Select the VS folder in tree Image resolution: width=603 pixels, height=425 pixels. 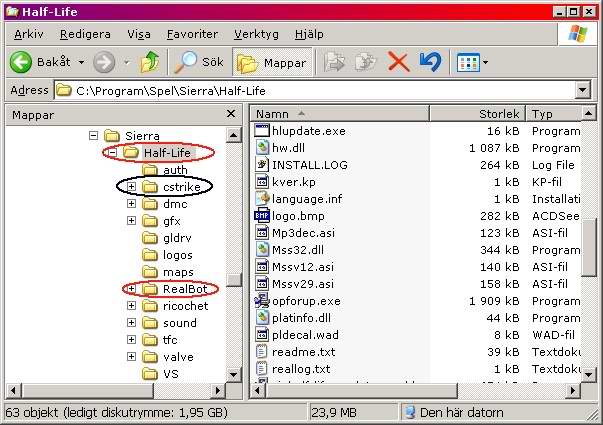click(x=160, y=373)
